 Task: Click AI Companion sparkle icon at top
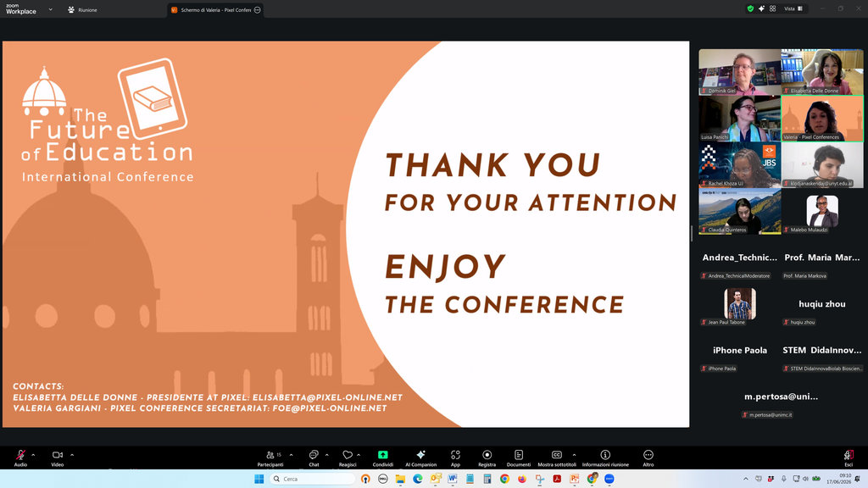click(761, 8)
